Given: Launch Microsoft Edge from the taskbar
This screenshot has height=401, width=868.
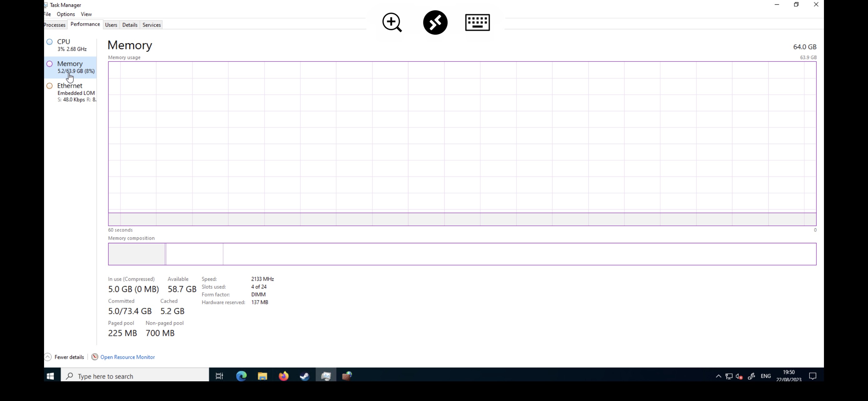Looking at the screenshot, I should tap(241, 376).
